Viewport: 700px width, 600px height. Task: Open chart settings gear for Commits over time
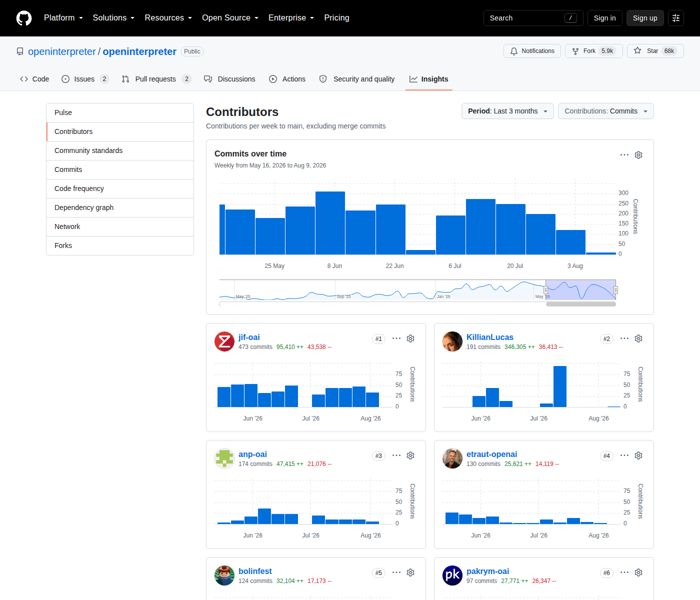click(x=638, y=155)
